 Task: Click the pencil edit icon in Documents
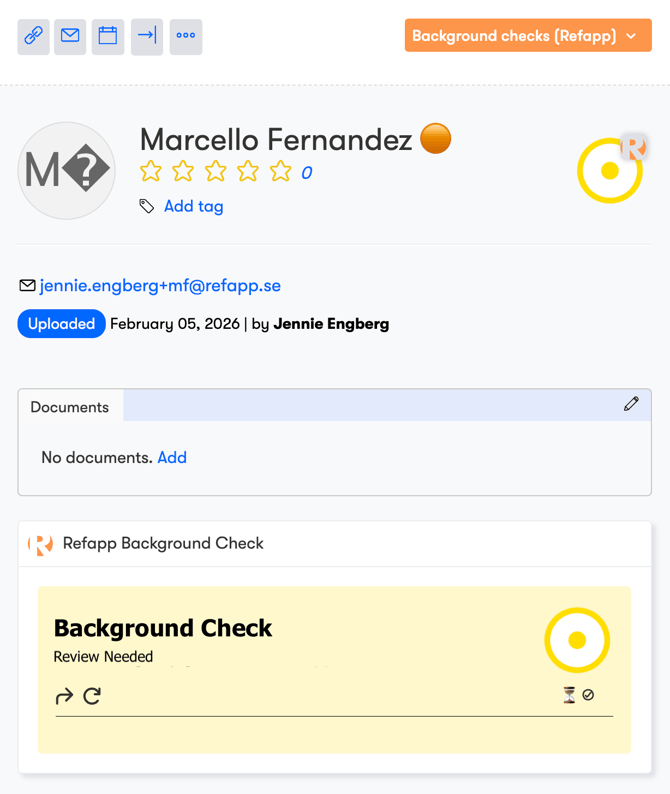631,404
